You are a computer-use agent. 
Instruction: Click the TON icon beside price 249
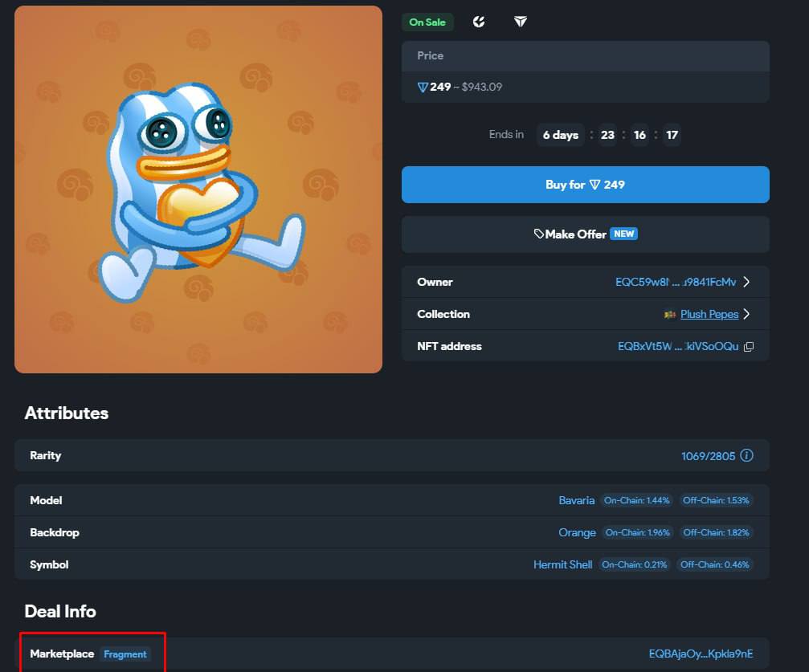(x=422, y=88)
